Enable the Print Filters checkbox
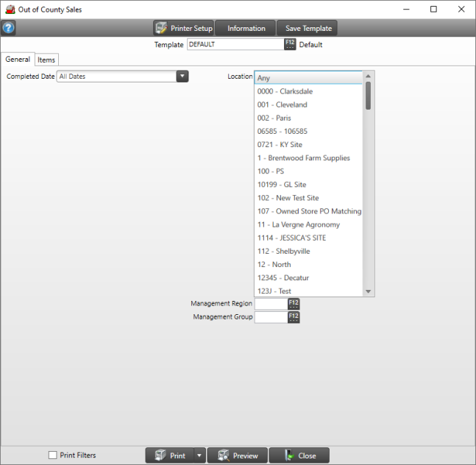Viewport: 476px width, 465px height. pyautogui.click(x=53, y=455)
